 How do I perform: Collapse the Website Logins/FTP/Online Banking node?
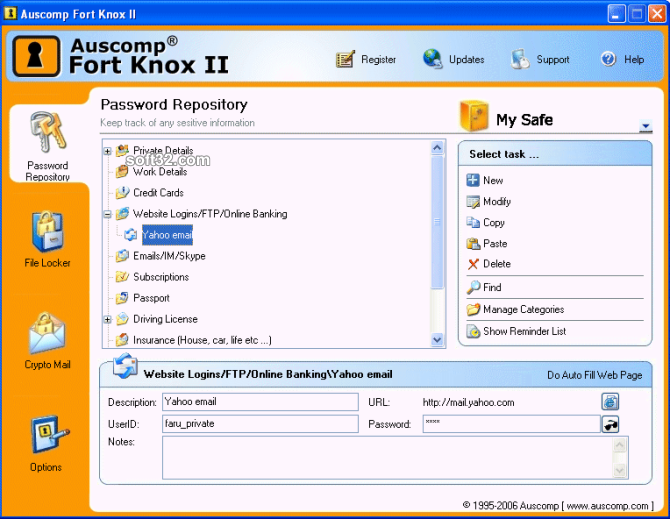tap(108, 214)
